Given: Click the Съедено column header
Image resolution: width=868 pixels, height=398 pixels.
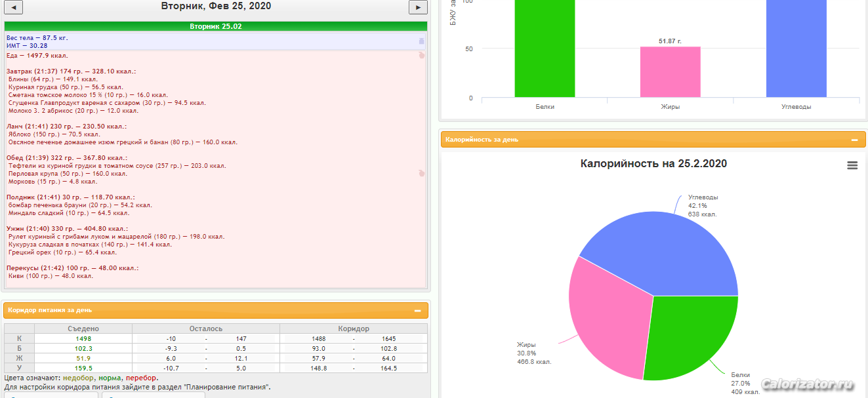Looking at the screenshot, I should point(83,328).
